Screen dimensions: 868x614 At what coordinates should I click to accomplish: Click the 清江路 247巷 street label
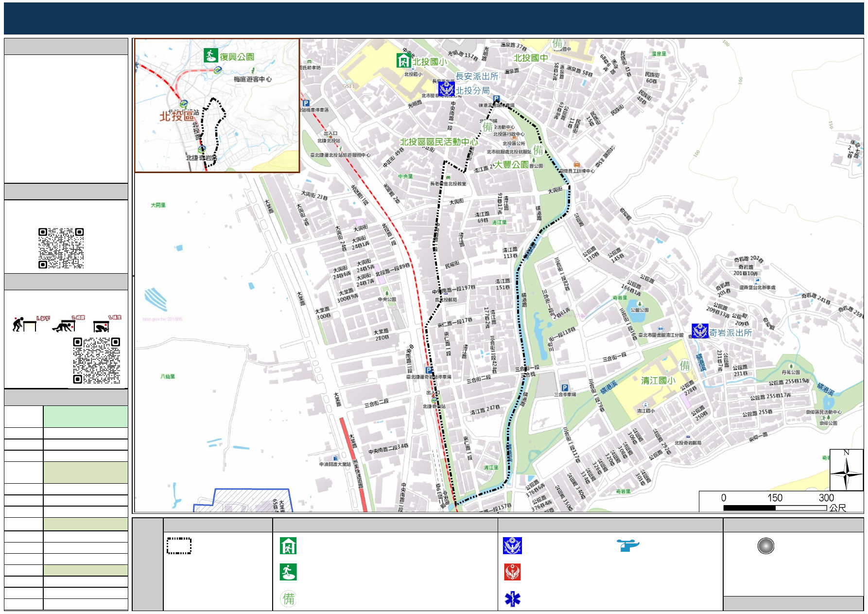pyautogui.click(x=485, y=410)
